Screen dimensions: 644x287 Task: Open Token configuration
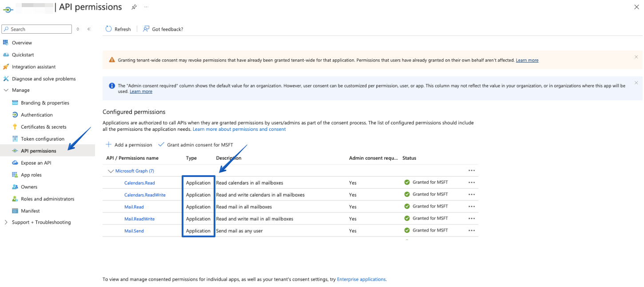(43, 139)
